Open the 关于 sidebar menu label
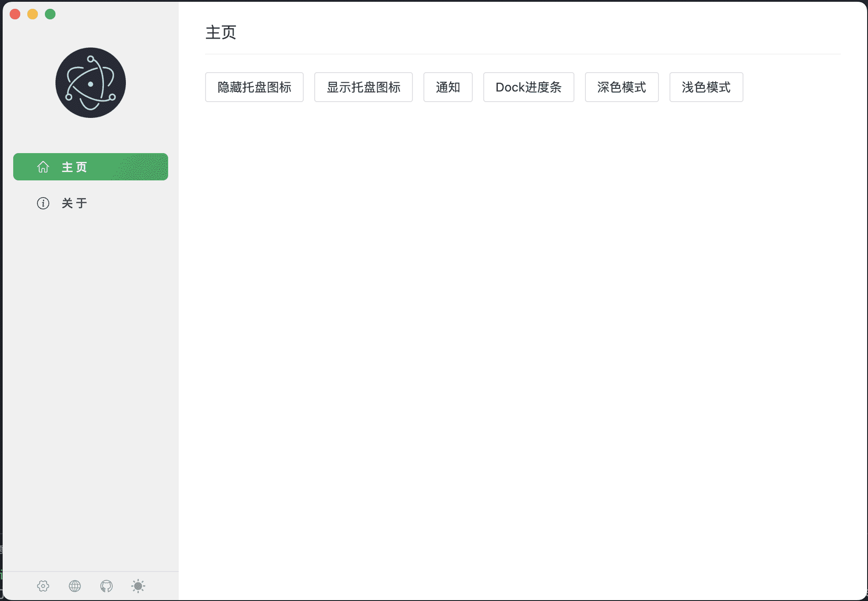Screen dimensions: 868x601 [74, 203]
